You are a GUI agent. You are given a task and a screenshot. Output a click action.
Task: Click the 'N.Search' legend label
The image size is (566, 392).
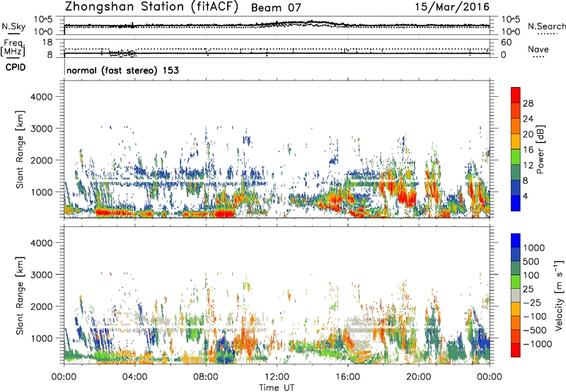pos(546,26)
